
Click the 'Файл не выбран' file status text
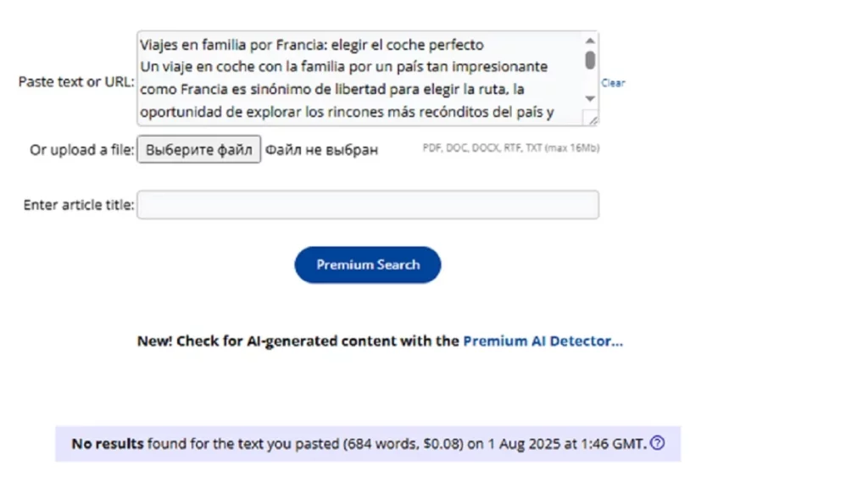[321, 150]
